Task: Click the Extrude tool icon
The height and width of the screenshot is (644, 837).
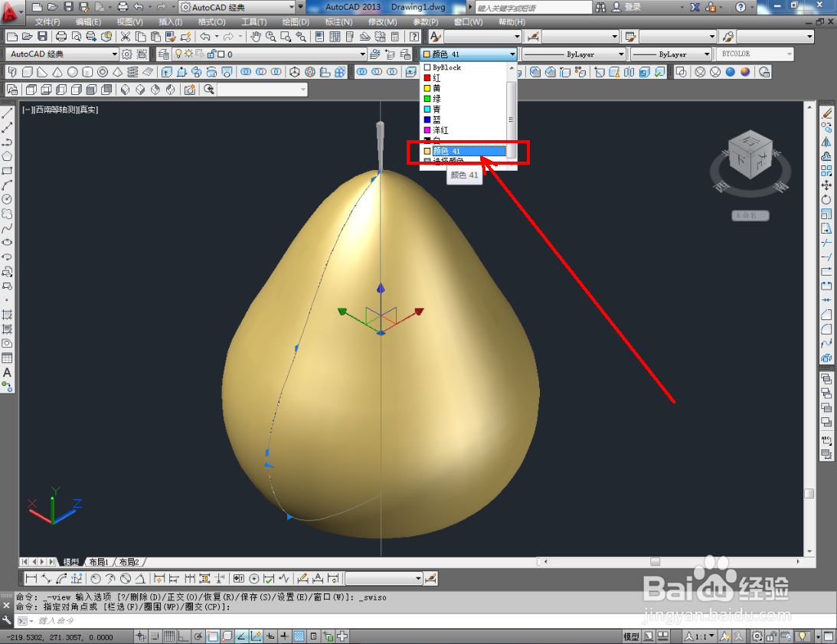Action: coord(166,72)
